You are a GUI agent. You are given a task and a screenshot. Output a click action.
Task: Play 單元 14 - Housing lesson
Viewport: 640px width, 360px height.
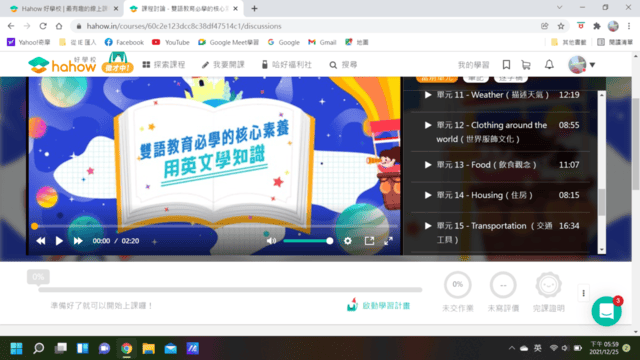pos(500,195)
